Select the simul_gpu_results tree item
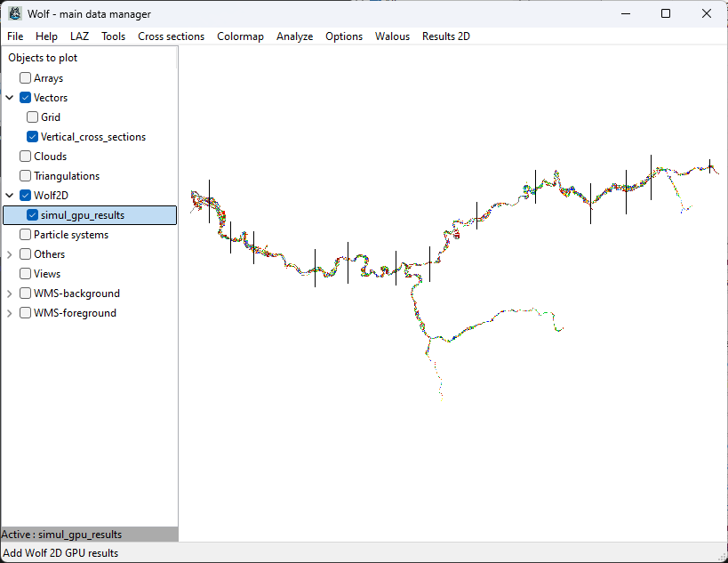The width and height of the screenshot is (728, 563). 82,215
